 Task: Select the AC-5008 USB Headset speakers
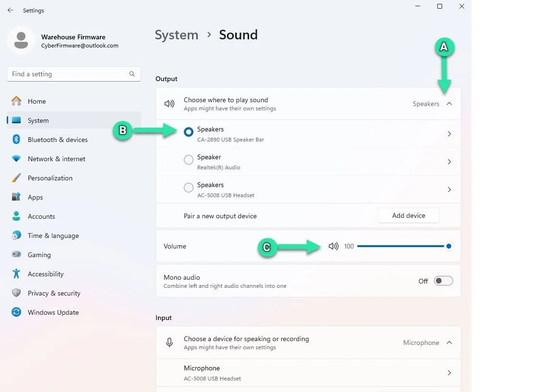tap(189, 188)
